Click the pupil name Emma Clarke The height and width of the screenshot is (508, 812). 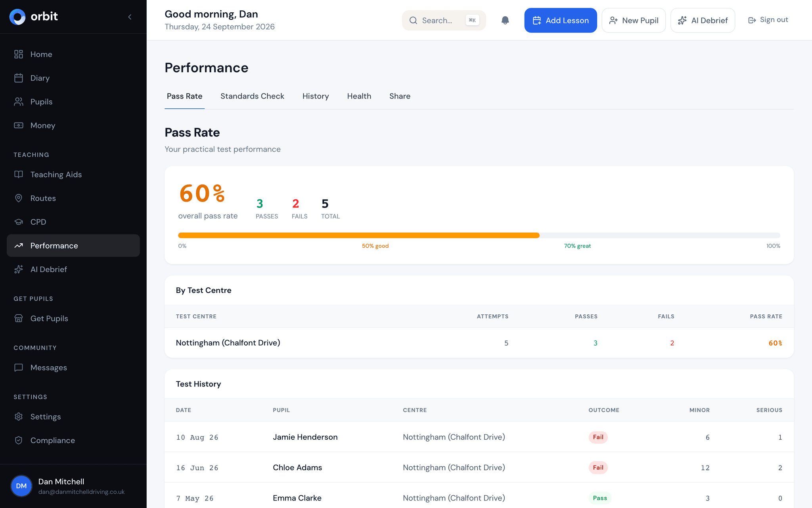coord(297,498)
